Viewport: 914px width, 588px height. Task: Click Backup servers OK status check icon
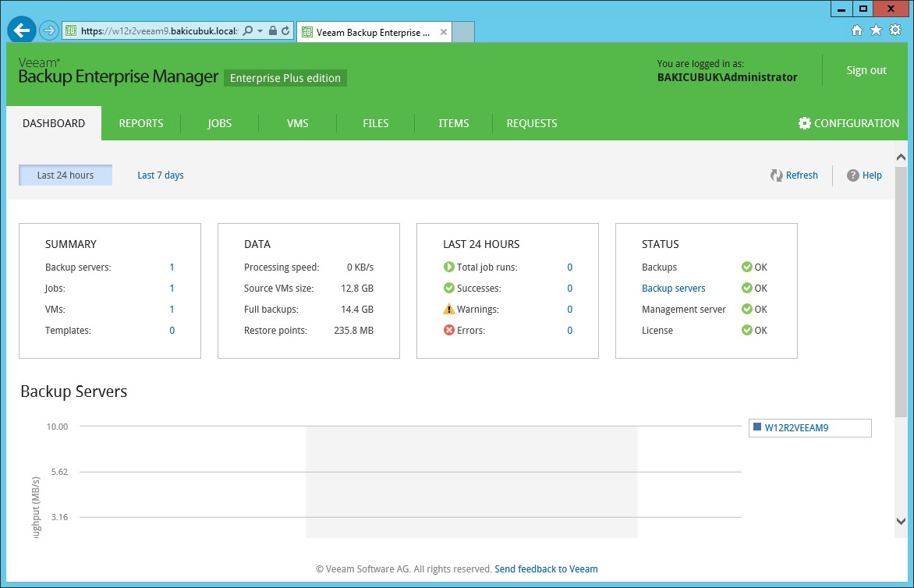click(746, 288)
